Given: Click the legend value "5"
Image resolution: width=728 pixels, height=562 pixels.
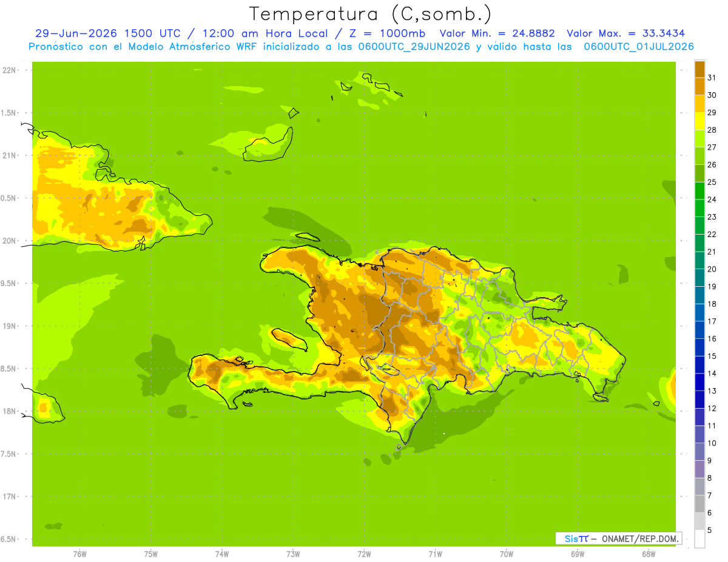Looking at the screenshot, I should (x=709, y=530).
